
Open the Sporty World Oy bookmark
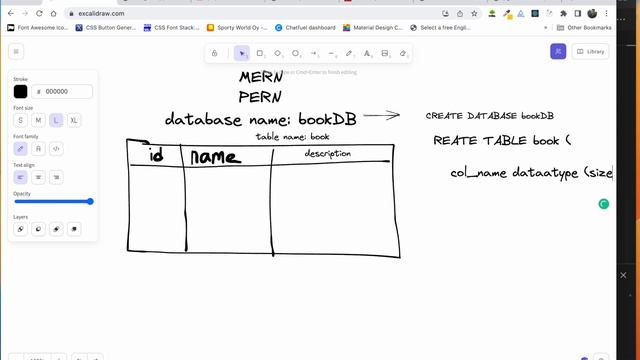(x=237, y=28)
